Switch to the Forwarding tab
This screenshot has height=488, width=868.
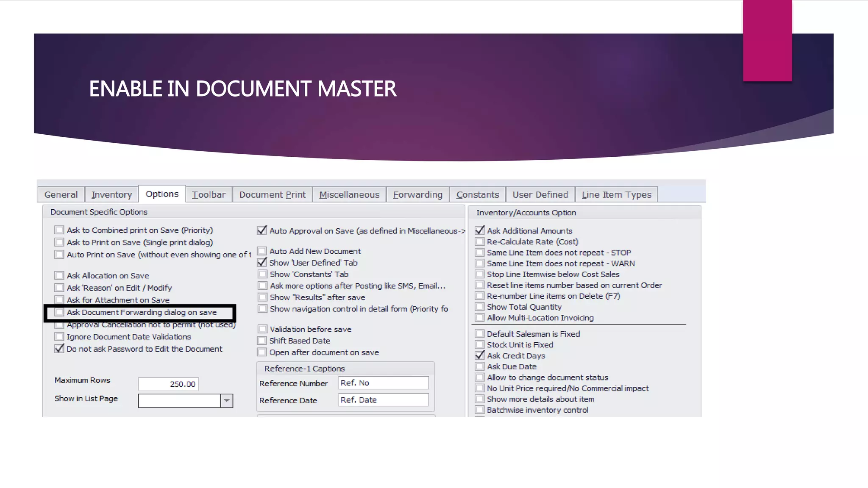click(x=417, y=194)
